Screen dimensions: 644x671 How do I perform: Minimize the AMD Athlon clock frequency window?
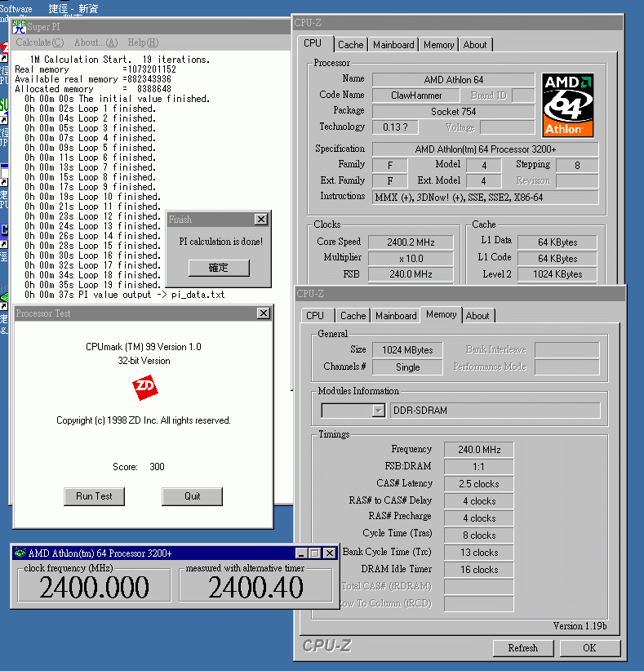coord(301,553)
